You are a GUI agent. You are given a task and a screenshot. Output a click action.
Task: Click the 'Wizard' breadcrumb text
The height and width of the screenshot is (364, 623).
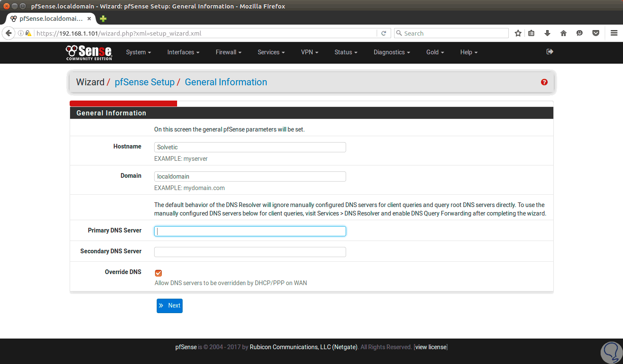coord(90,82)
